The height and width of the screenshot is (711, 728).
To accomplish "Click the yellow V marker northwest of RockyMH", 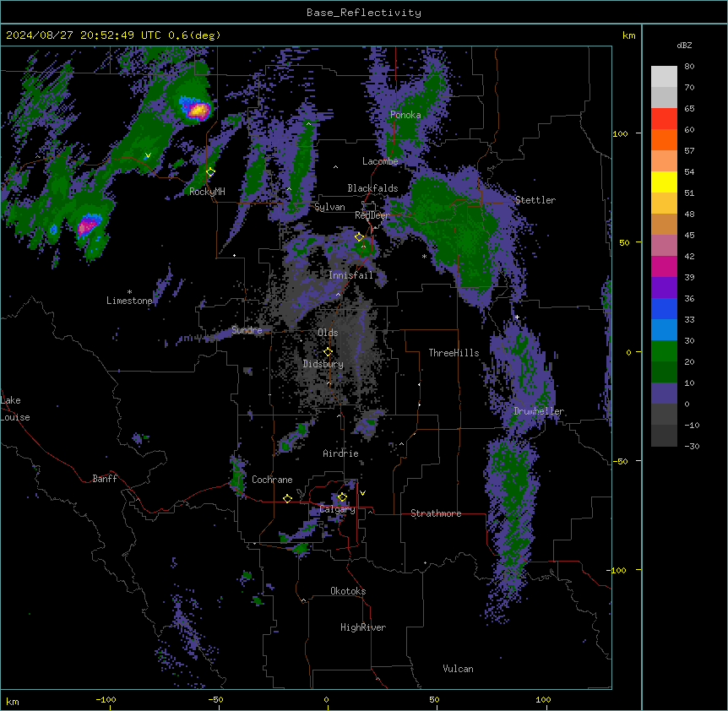I will [x=148, y=155].
